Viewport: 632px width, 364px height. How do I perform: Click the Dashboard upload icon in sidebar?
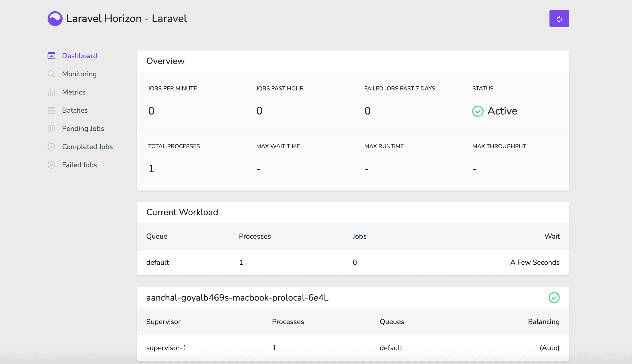coord(51,55)
